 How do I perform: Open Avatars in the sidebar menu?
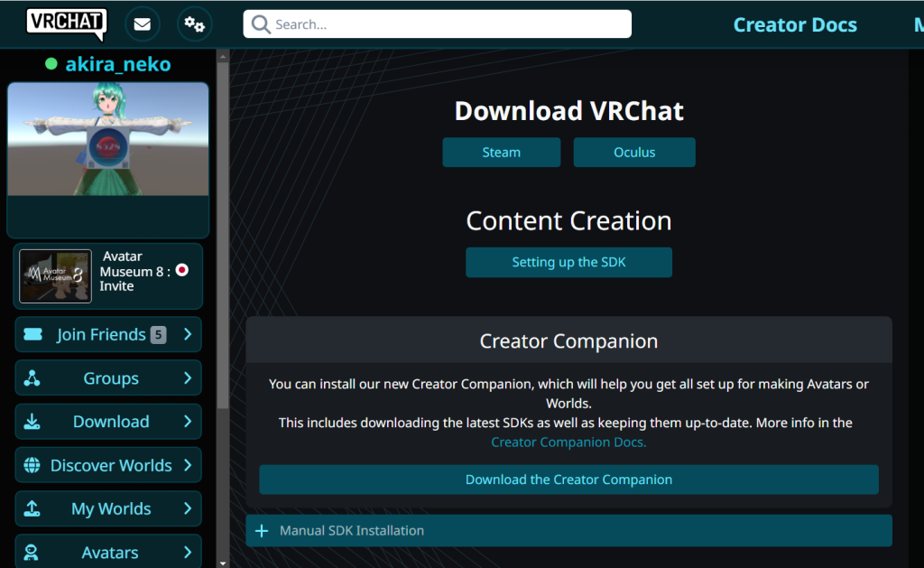pos(108,552)
